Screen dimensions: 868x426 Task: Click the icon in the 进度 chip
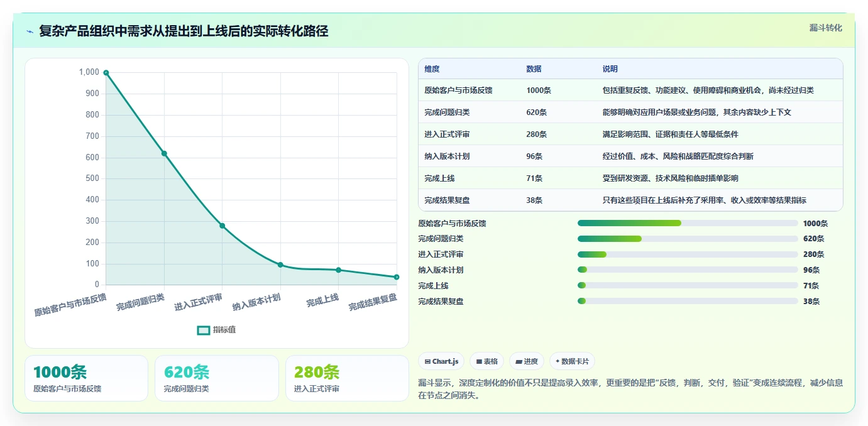(x=519, y=361)
